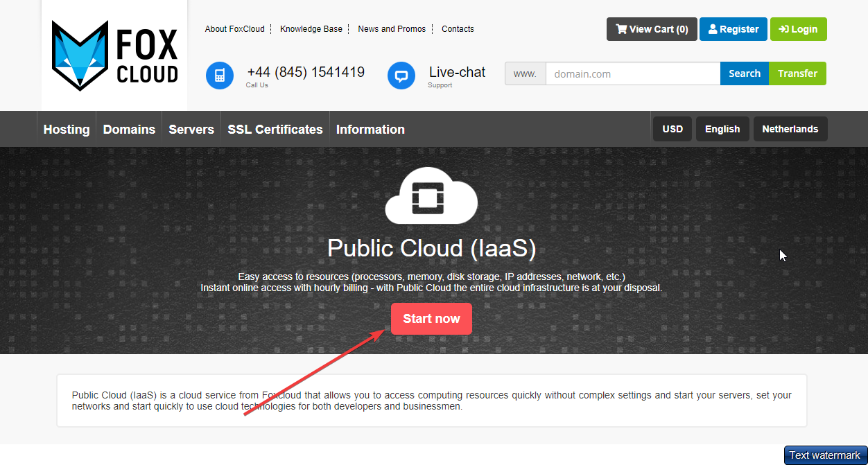Click the Register button

[733, 29]
